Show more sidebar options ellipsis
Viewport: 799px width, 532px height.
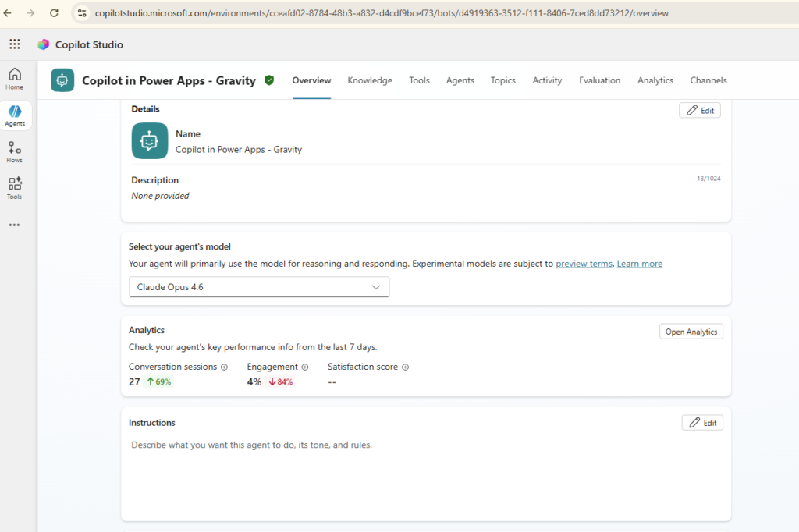point(14,225)
